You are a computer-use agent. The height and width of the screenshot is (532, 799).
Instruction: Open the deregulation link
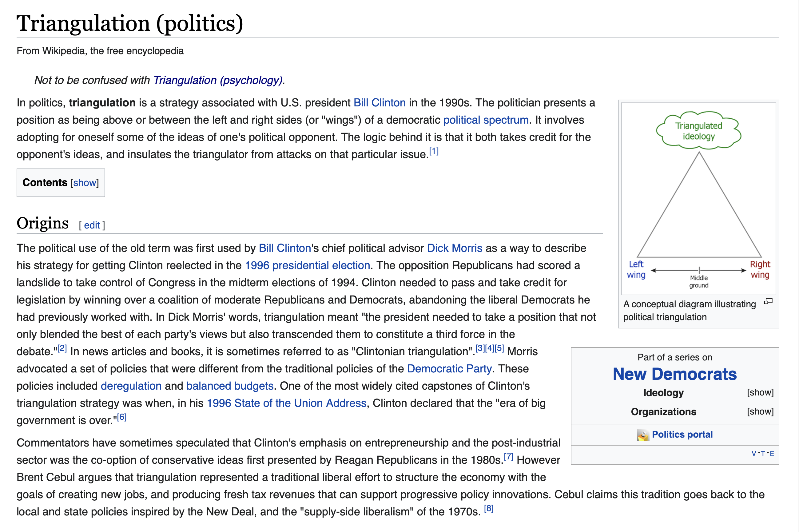point(131,386)
